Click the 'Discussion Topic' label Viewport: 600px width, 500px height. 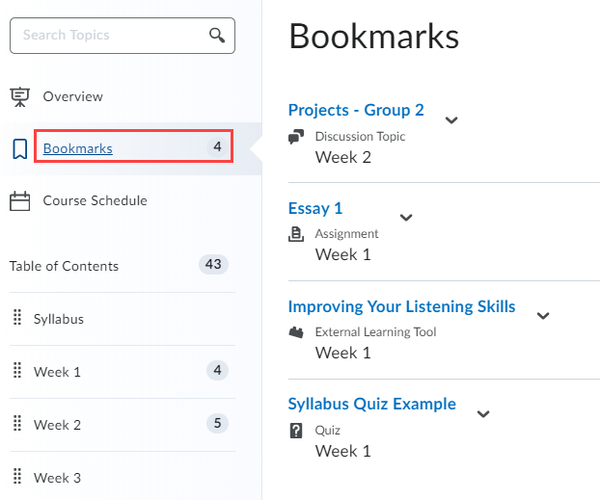pos(360,137)
